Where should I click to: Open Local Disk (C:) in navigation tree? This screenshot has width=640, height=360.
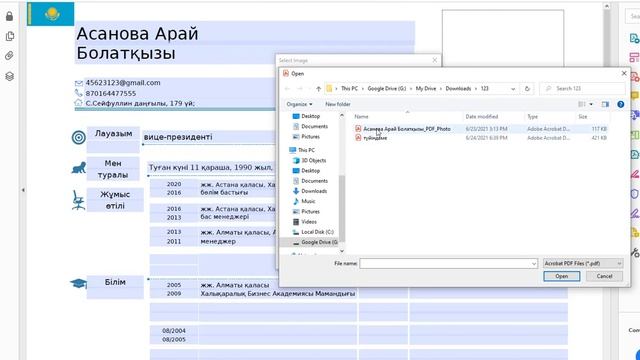tap(313, 232)
